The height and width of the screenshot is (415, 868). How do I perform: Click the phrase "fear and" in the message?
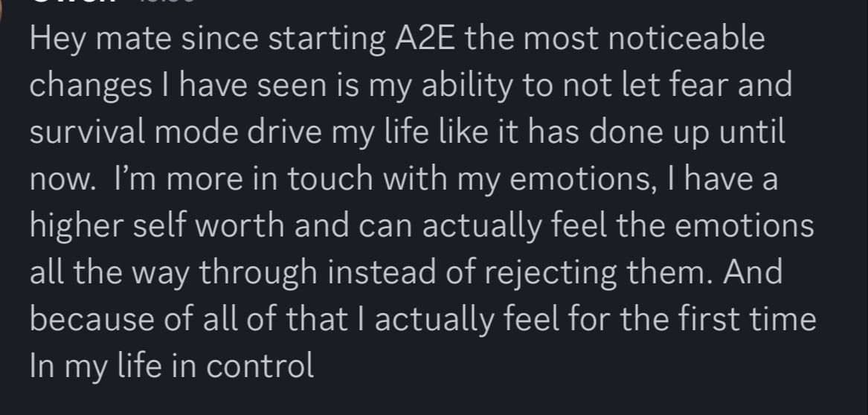pyautogui.click(x=730, y=86)
